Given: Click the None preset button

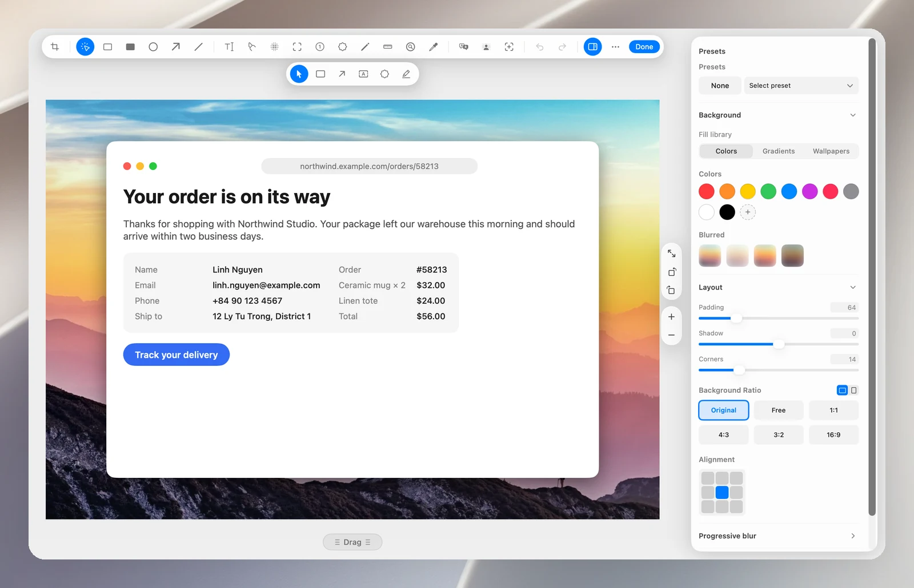Looking at the screenshot, I should click(720, 86).
